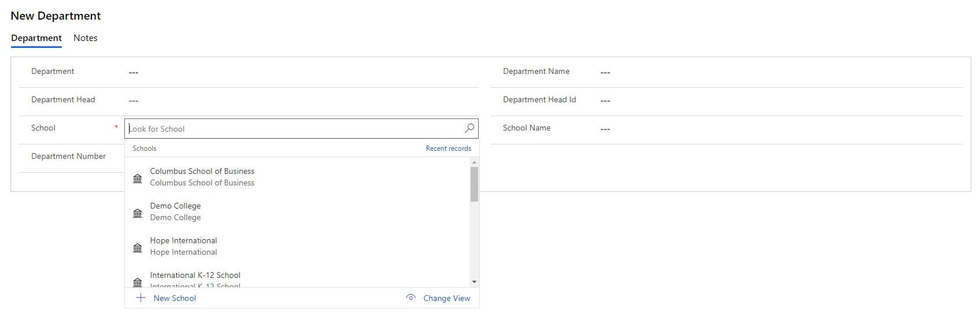Click the plus icon beside New School
980x331 pixels.
140,298
